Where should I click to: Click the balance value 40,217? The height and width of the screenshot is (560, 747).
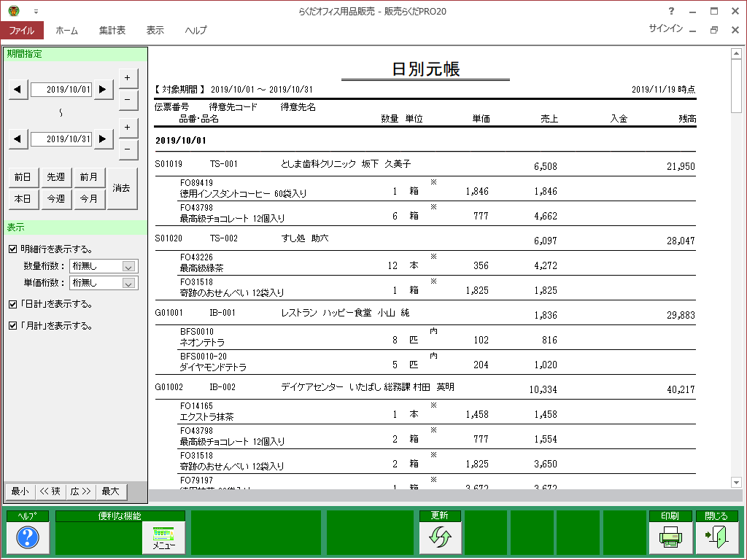point(681,389)
